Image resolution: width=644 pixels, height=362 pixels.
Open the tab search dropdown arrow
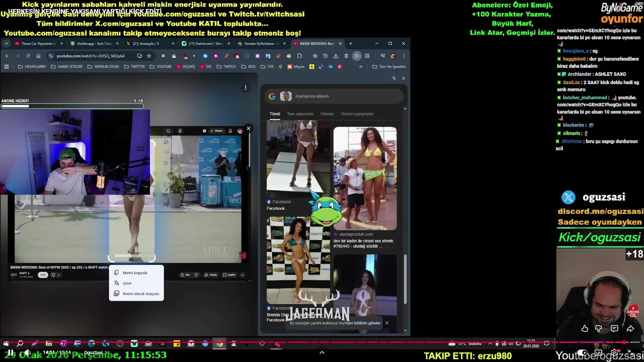click(7, 44)
